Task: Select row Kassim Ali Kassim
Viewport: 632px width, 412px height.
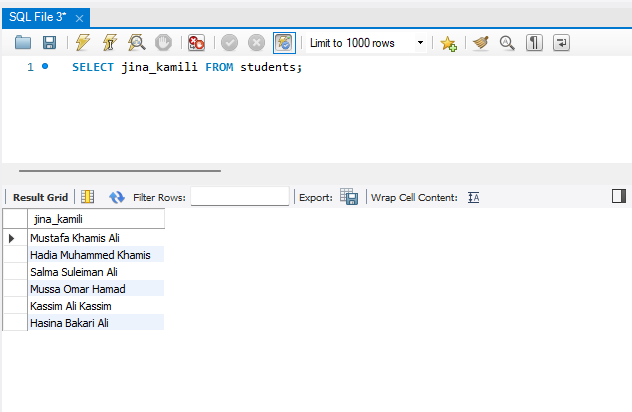Action: tap(96, 306)
